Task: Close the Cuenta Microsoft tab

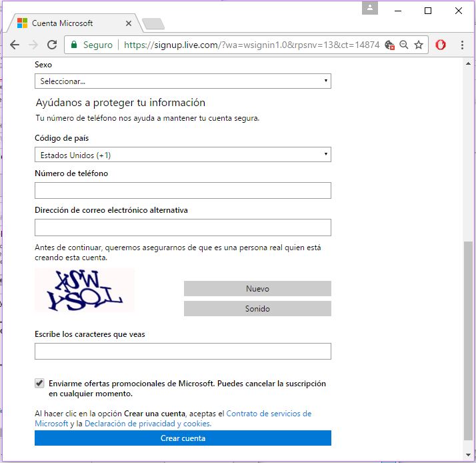Action: (129, 23)
